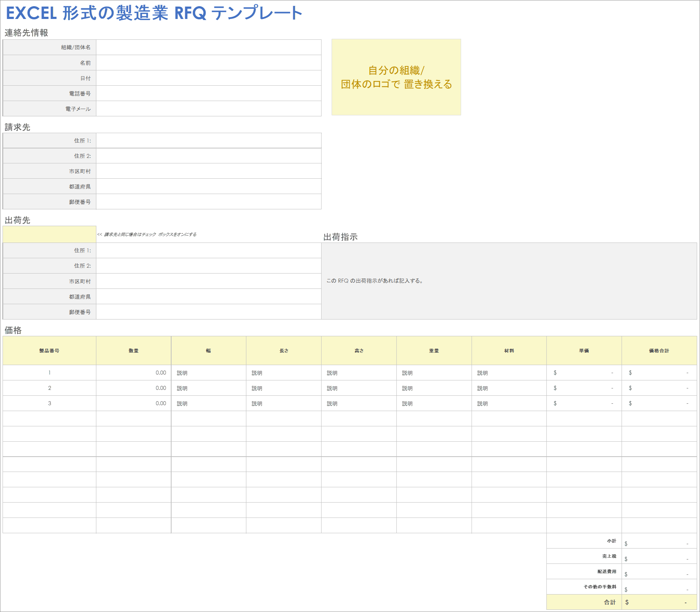
Task: Click the 電子メール input field
Action: (208, 108)
